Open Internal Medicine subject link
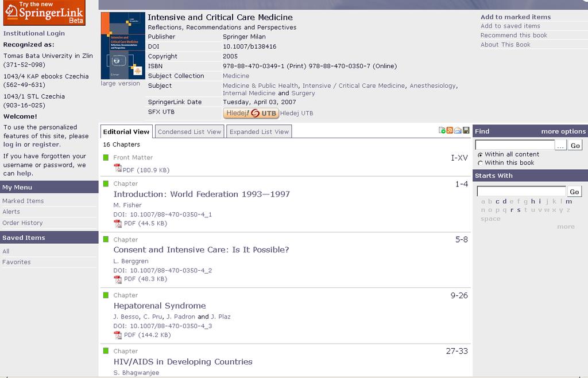 pyautogui.click(x=249, y=93)
